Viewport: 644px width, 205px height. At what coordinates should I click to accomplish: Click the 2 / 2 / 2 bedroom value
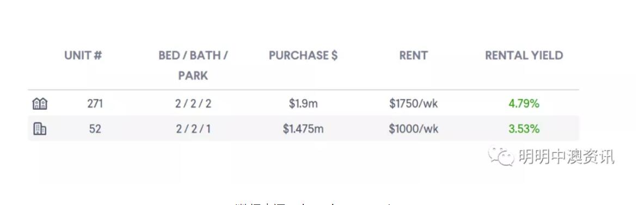[193, 104]
